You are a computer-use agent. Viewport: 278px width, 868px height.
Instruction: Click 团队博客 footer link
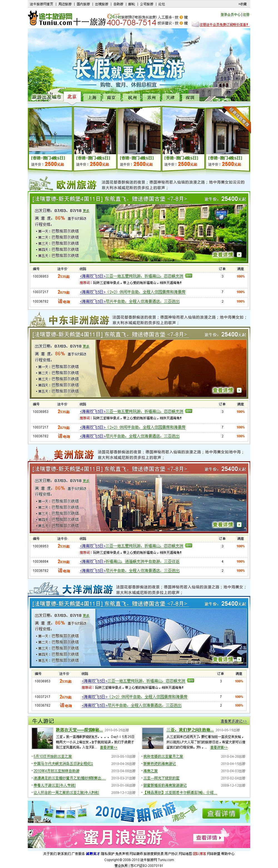pos(200,854)
